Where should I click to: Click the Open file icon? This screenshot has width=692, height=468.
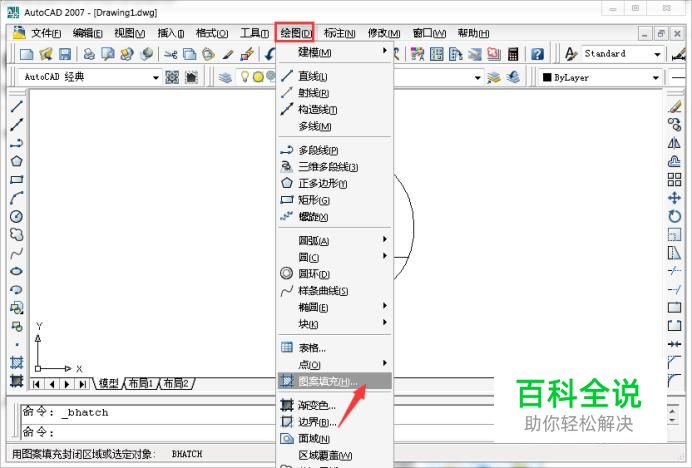[x=46, y=54]
